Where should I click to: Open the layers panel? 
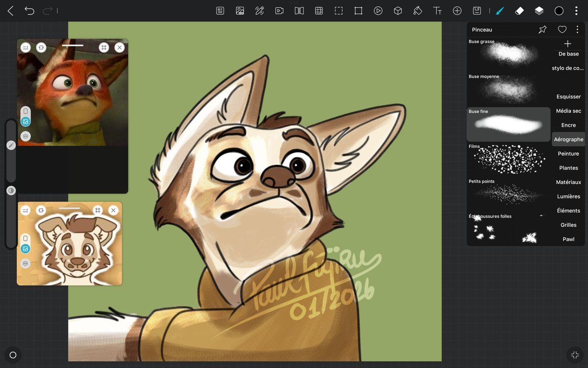(539, 11)
